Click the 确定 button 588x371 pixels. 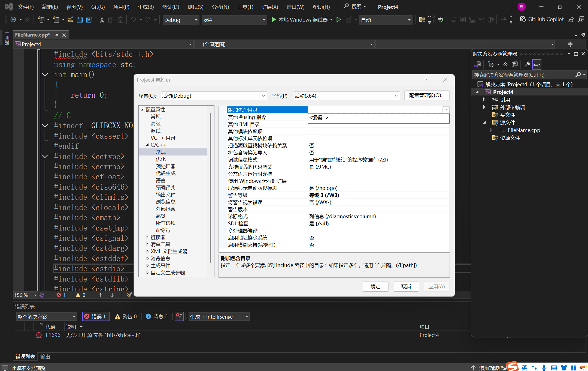coord(375,286)
